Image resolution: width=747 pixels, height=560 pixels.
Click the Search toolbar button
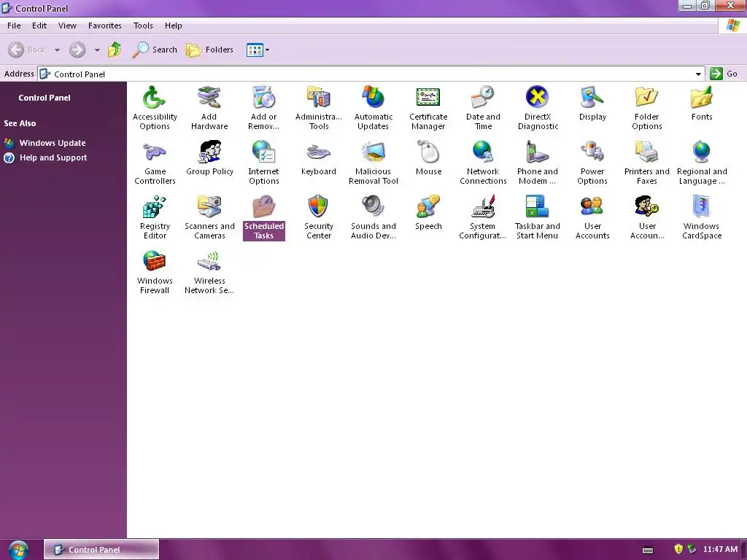(155, 50)
